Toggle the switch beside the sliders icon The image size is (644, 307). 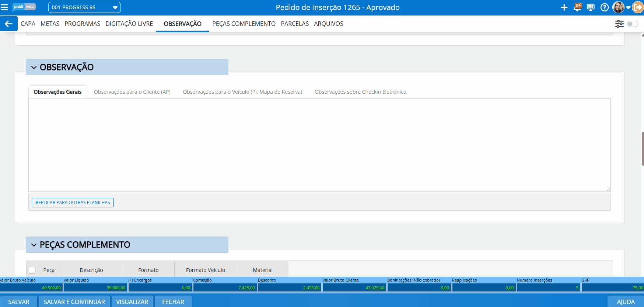(x=632, y=24)
